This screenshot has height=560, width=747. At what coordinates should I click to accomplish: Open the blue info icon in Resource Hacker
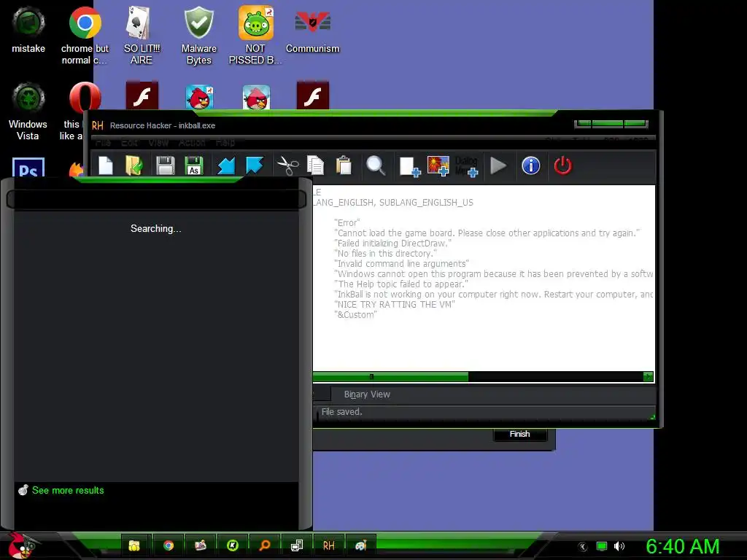(x=531, y=166)
